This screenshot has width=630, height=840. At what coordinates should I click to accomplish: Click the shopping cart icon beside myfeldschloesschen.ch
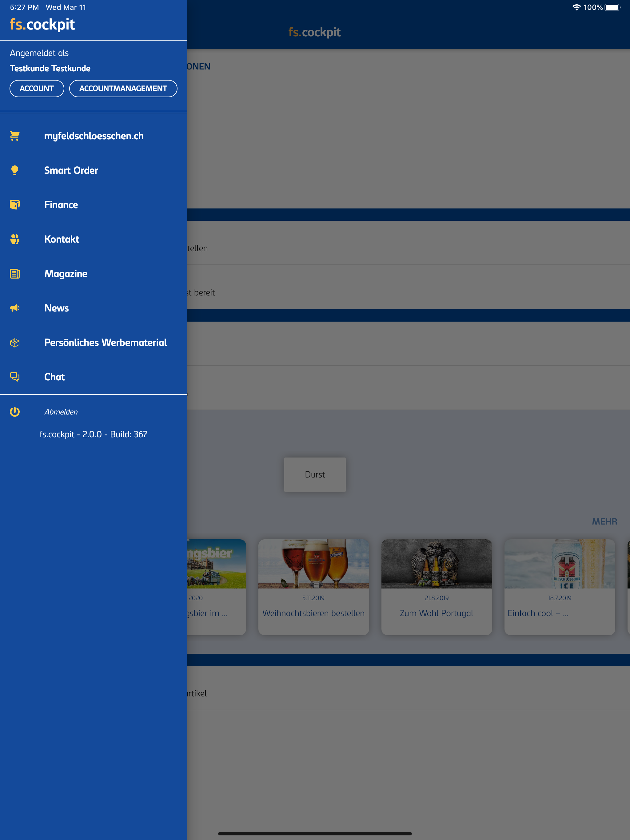point(15,136)
